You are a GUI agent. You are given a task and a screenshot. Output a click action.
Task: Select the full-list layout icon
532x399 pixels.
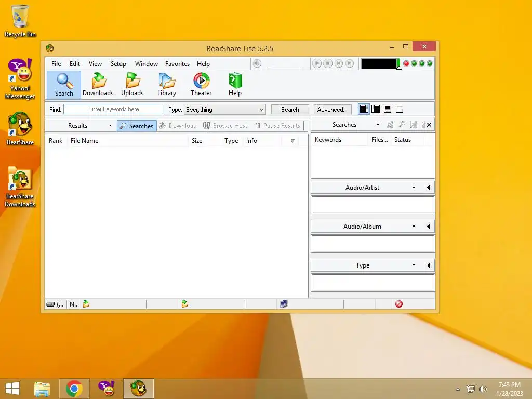point(400,109)
